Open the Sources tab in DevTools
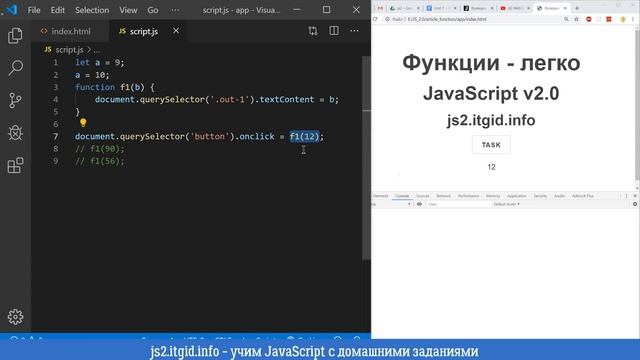Screen dimensions: 640x360 point(422,196)
